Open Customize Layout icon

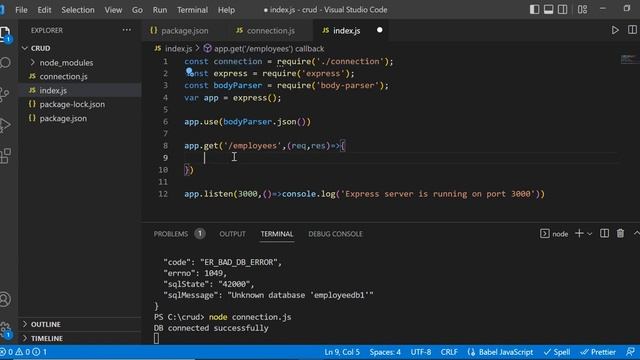[582, 9]
